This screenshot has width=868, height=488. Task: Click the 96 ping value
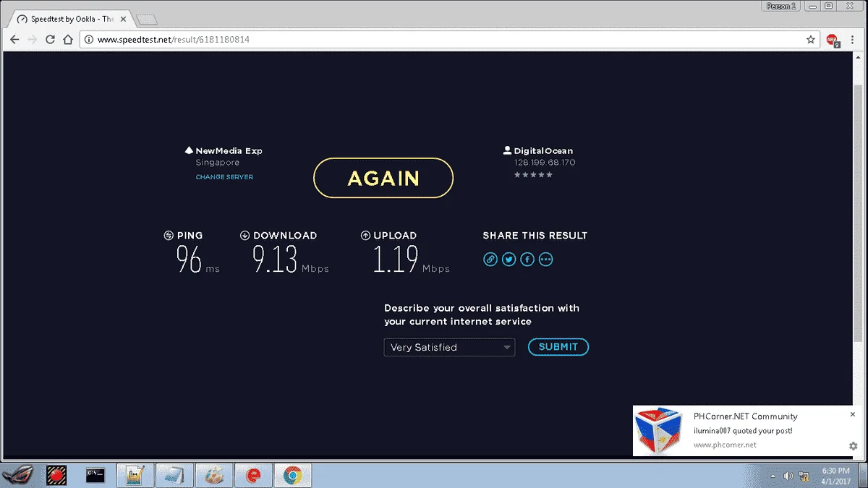pyautogui.click(x=190, y=260)
